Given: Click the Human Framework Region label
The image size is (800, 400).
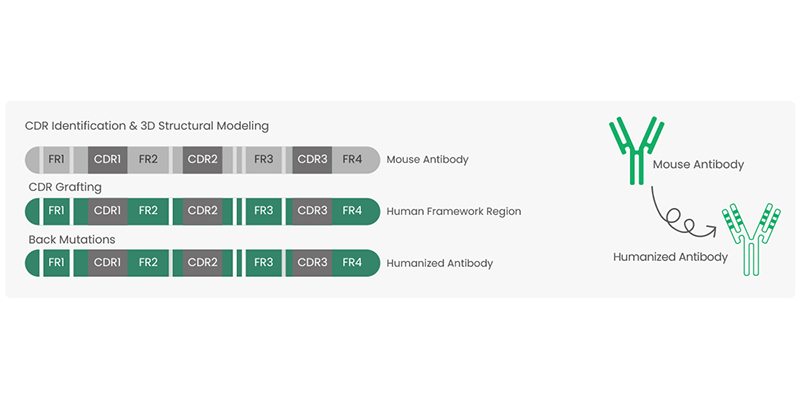Looking at the screenshot, I should (454, 211).
